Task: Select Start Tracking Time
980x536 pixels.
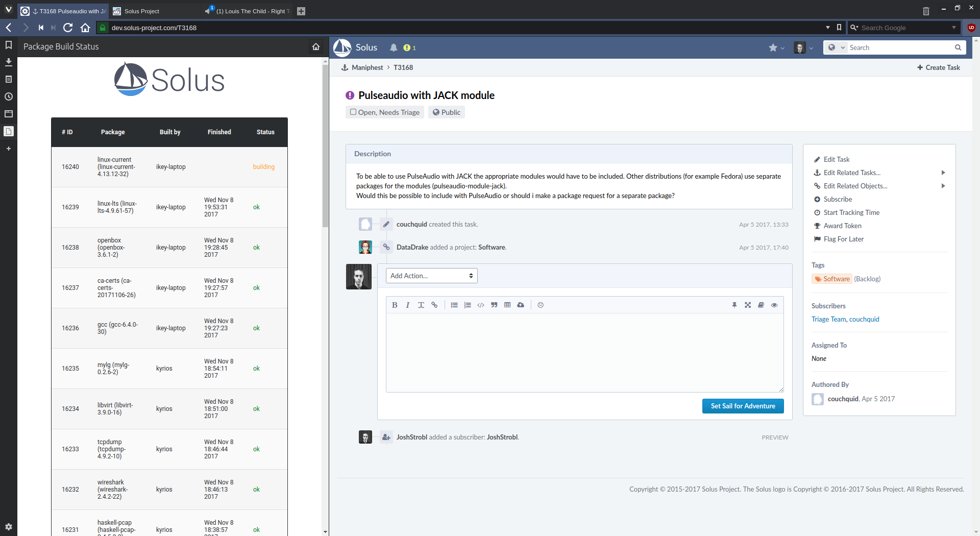Action: (x=851, y=212)
